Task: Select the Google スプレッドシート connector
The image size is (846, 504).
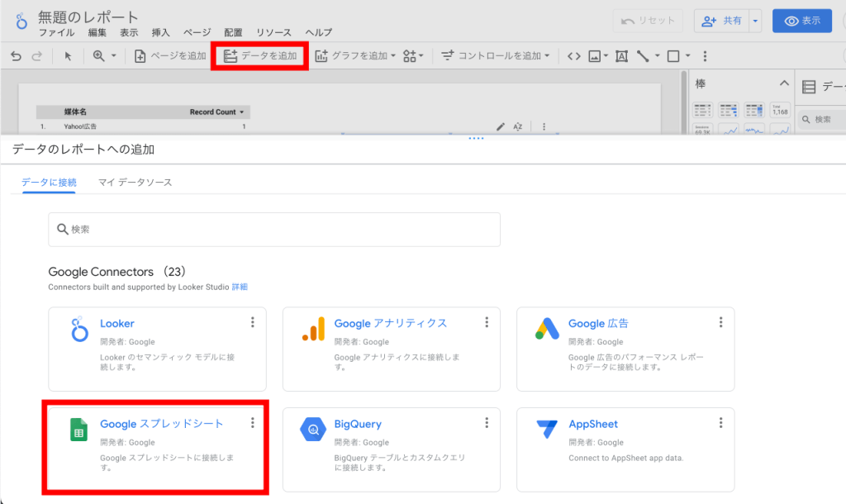Action: (157, 449)
